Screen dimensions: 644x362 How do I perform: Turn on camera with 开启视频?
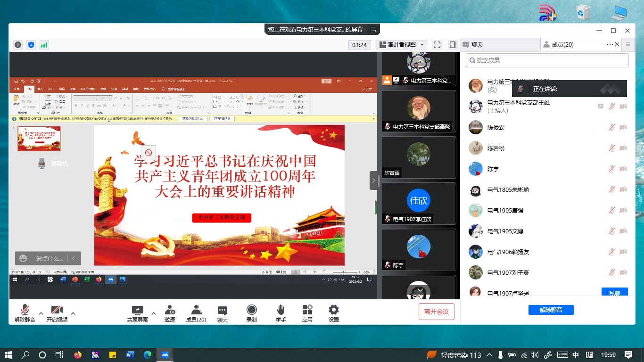coord(57,313)
